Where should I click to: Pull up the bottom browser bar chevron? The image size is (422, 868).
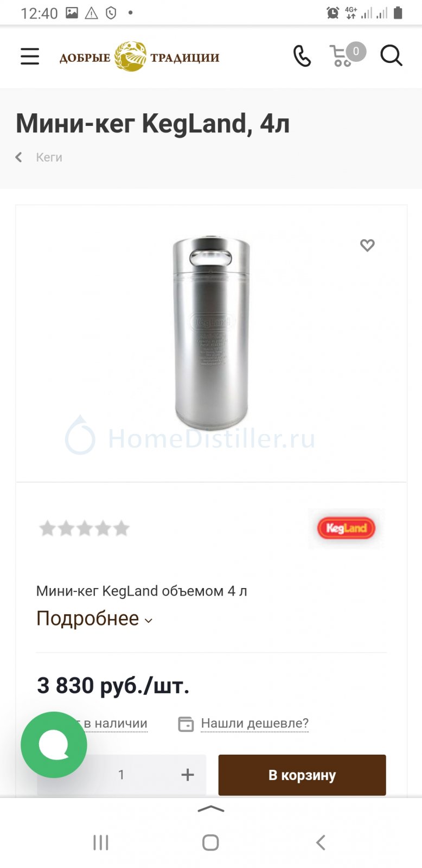click(211, 809)
